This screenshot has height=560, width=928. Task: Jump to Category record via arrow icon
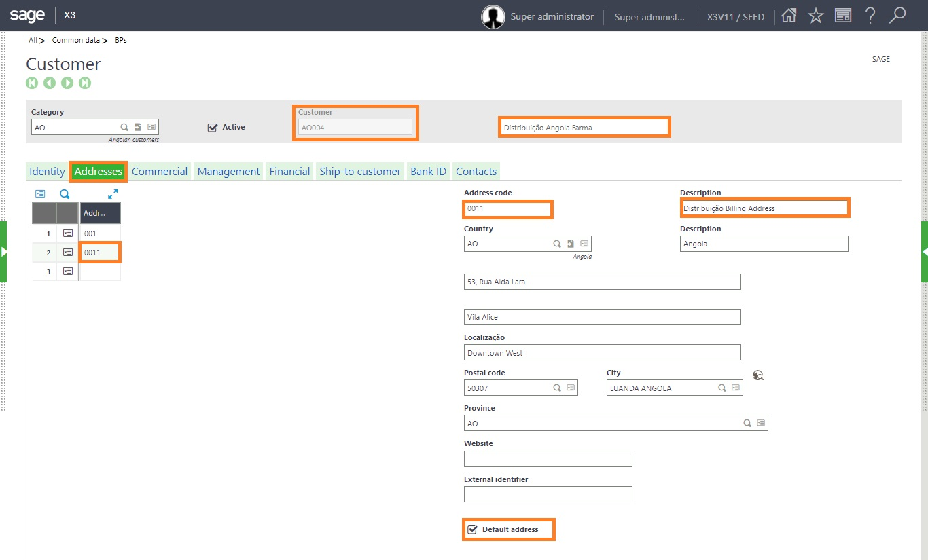point(138,127)
